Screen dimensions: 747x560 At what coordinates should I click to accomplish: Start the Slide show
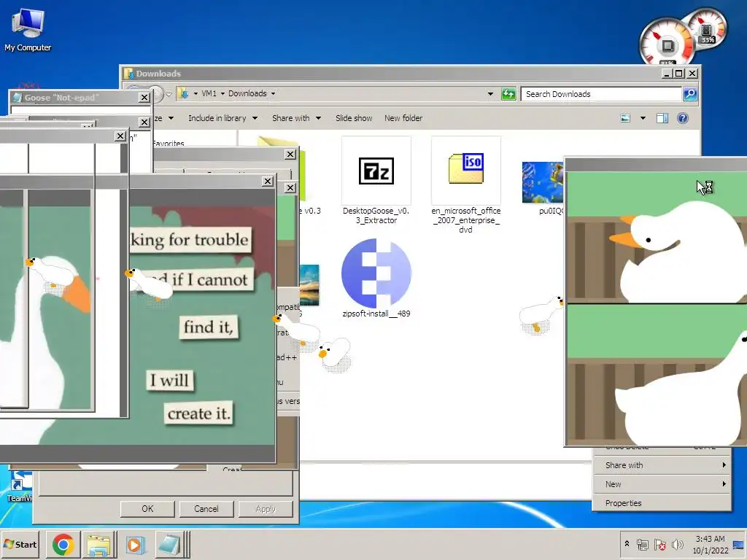pyautogui.click(x=354, y=118)
